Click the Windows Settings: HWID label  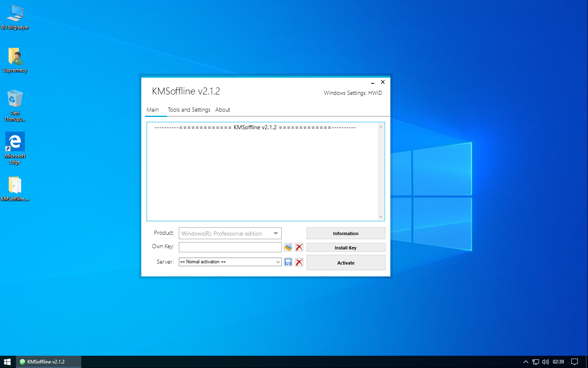[353, 93]
